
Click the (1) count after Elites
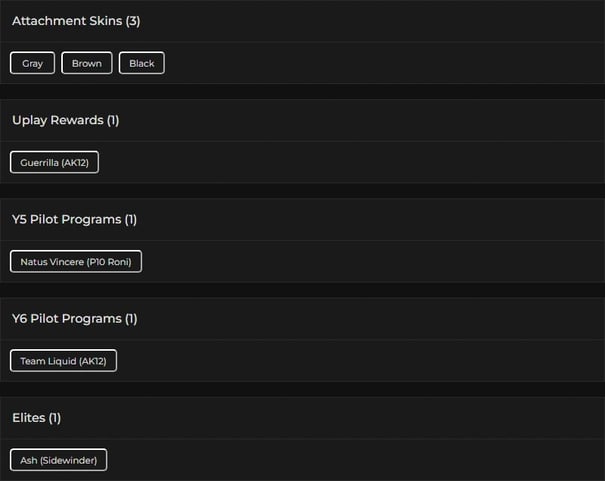55,417
